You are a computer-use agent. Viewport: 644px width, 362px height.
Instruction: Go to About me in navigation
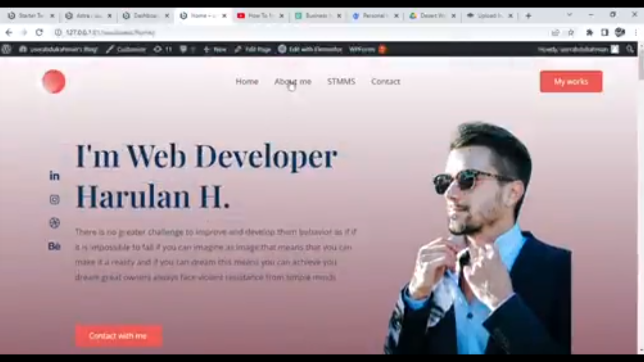pyautogui.click(x=293, y=82)
